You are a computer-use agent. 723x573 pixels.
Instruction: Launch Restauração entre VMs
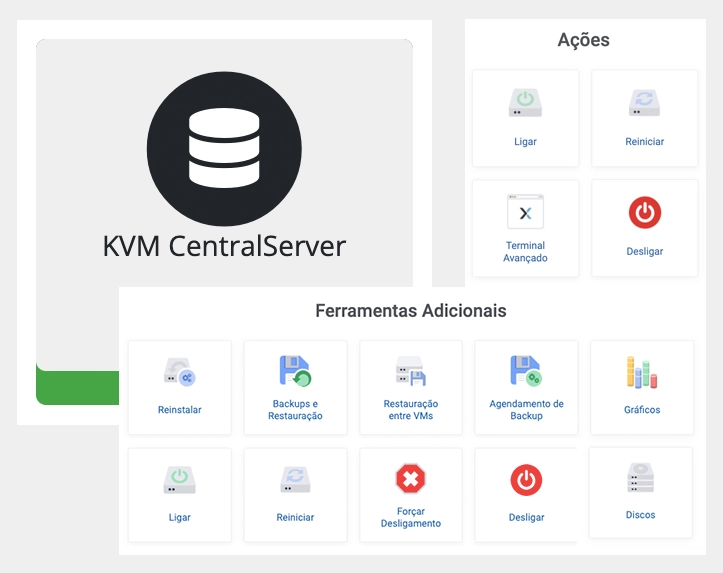point(411,371)
